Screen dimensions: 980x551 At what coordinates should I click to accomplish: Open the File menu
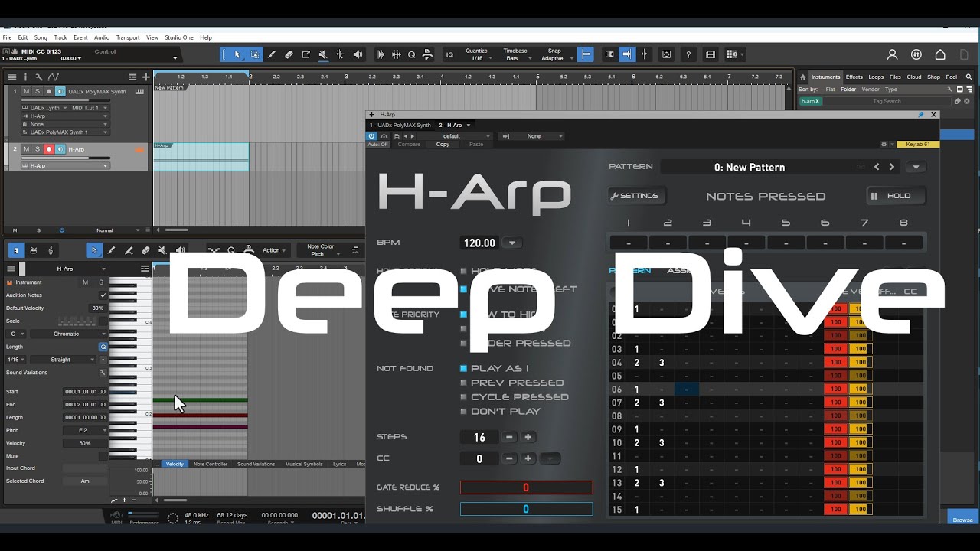point(7,37)
